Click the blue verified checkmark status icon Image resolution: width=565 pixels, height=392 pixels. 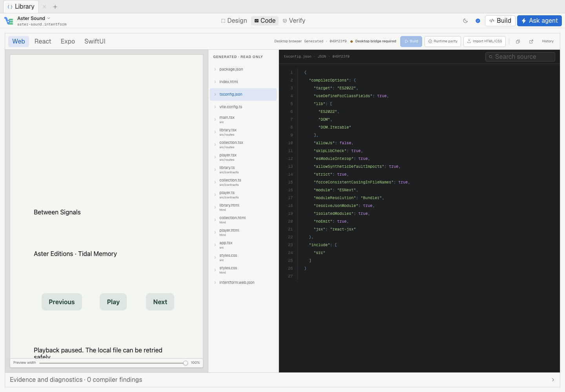[x=478, y=21]
